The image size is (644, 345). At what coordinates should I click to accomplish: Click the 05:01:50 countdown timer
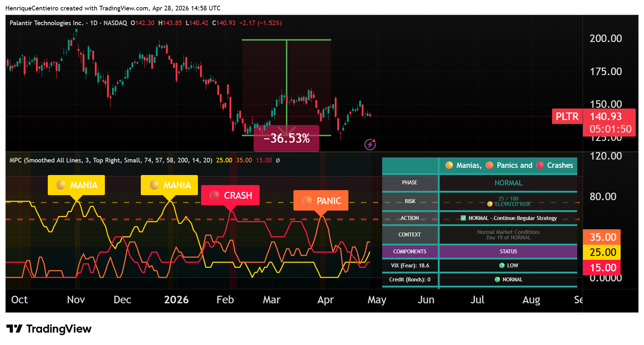click(x=611, y=129)
